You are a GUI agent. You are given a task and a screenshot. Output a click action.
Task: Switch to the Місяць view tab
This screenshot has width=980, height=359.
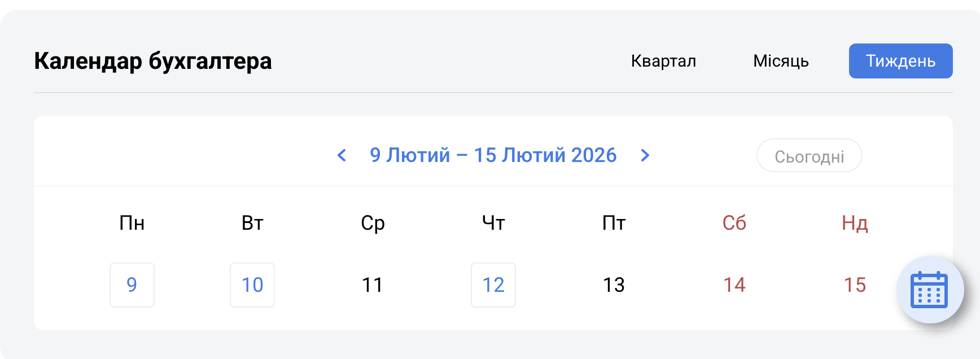coord(781,61)
